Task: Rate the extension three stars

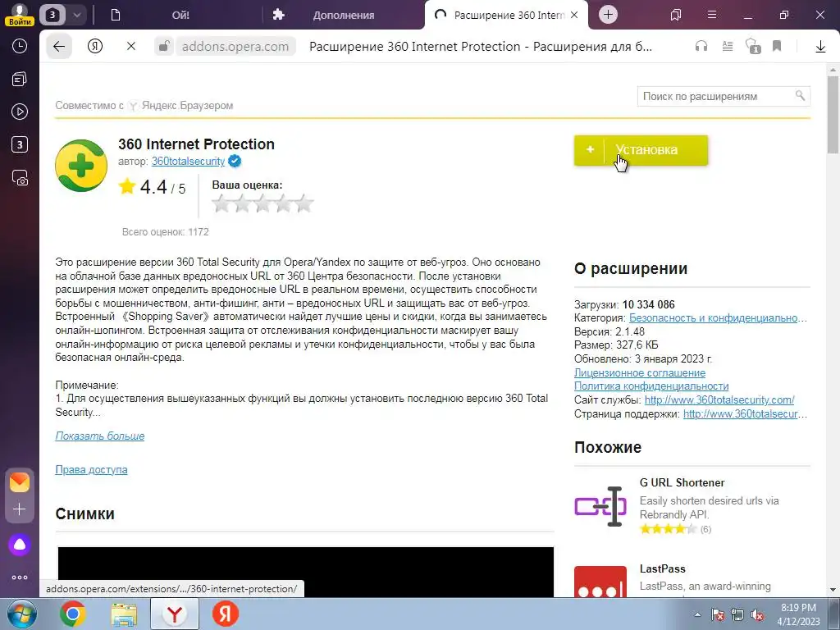Action: [262, 203]
